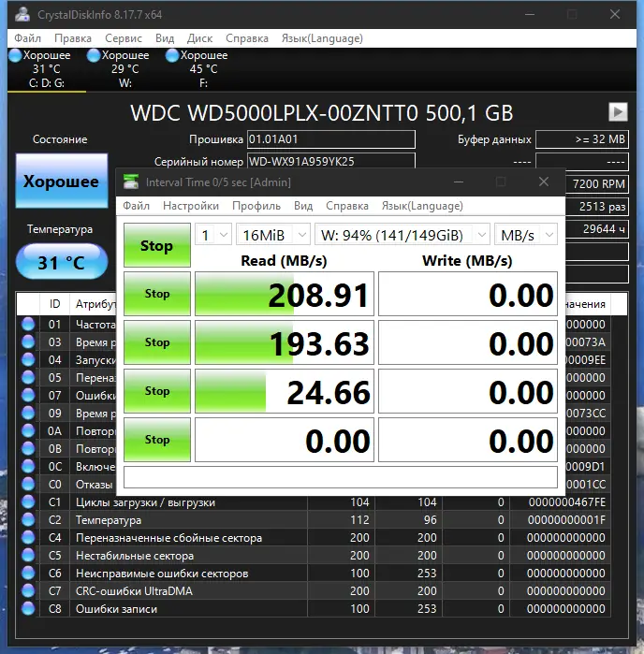Click the large Stop all tests button

pyautogui.click(x=157, y=245)
